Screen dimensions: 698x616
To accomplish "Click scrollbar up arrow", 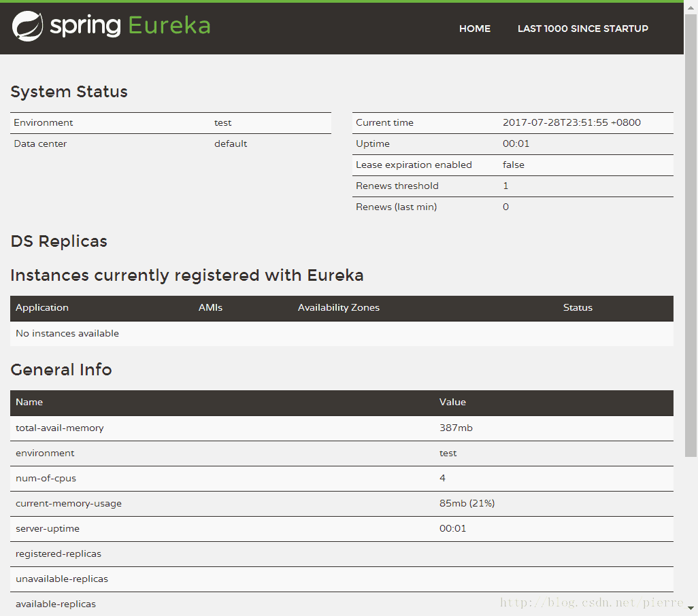I will click(691, 7).
